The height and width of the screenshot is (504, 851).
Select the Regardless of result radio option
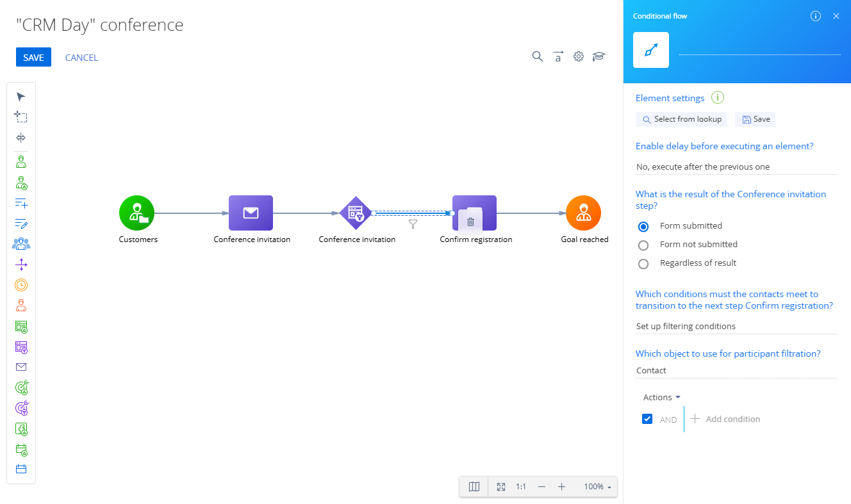click(644, 263)
